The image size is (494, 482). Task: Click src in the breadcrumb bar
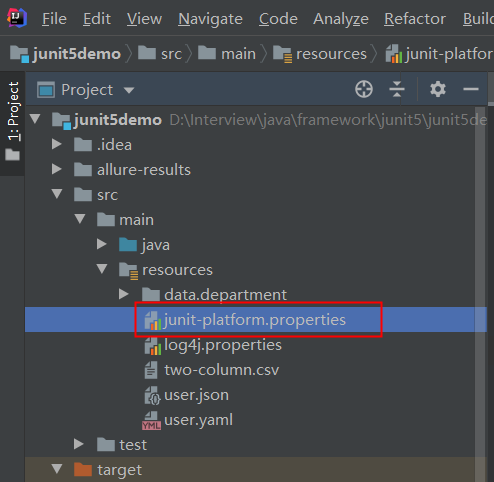click(160, 54)
